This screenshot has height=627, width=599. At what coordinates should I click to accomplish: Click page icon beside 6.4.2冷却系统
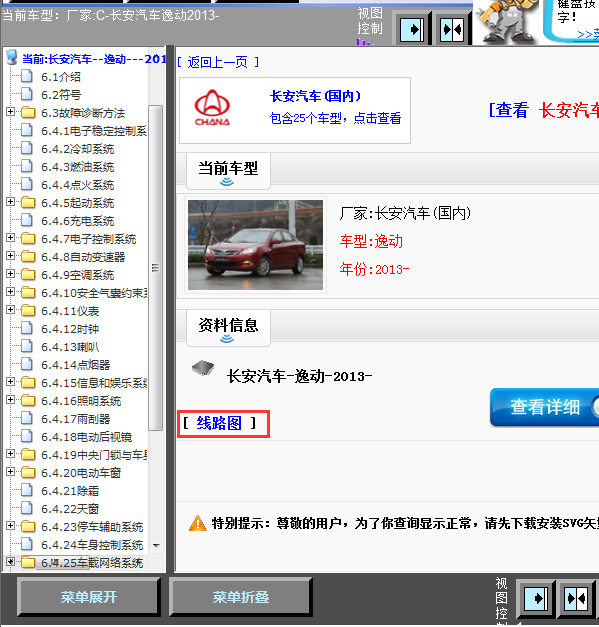pyautogui.click(x=27, y=148)
